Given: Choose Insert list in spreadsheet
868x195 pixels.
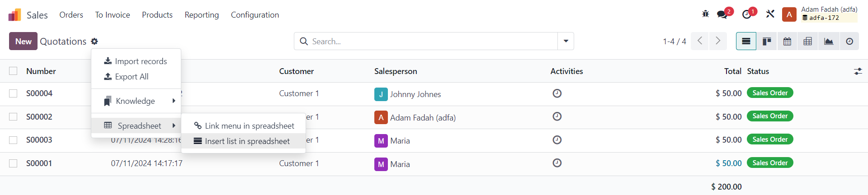Looking at the screenshot, I should pyautogui.click(x=247, y=141).
